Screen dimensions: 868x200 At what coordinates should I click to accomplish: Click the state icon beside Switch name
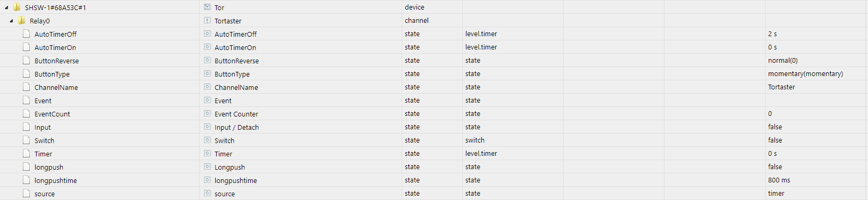[x=207, y=140]
